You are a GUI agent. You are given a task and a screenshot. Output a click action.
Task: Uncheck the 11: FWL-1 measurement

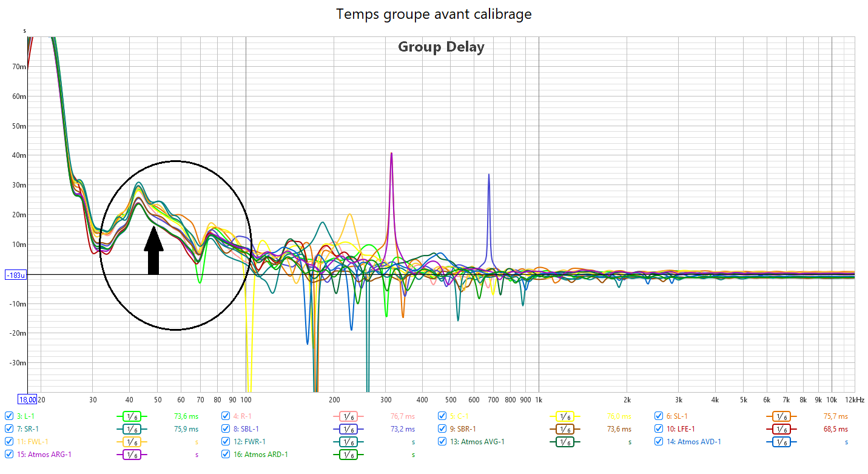pos(8,442)
